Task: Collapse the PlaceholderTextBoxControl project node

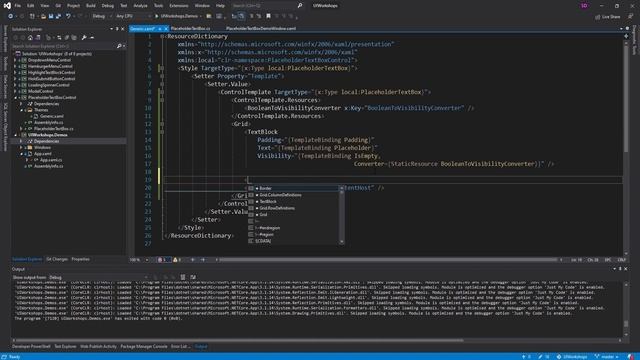Action: [x=16, y=98]
